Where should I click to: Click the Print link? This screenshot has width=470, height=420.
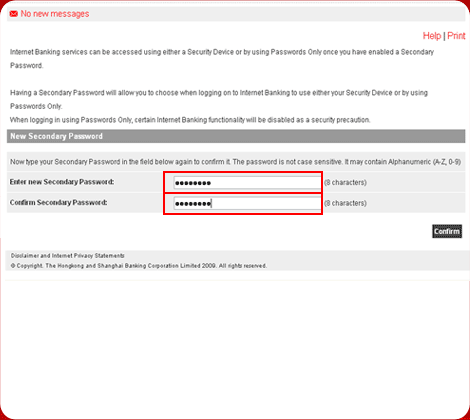(456, 36)
